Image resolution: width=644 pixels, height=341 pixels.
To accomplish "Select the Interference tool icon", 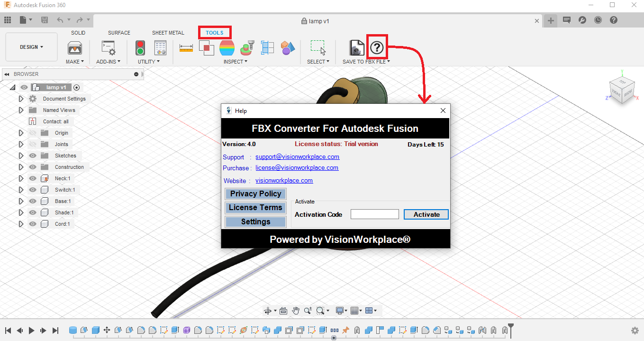I will (x=207, y=47).
